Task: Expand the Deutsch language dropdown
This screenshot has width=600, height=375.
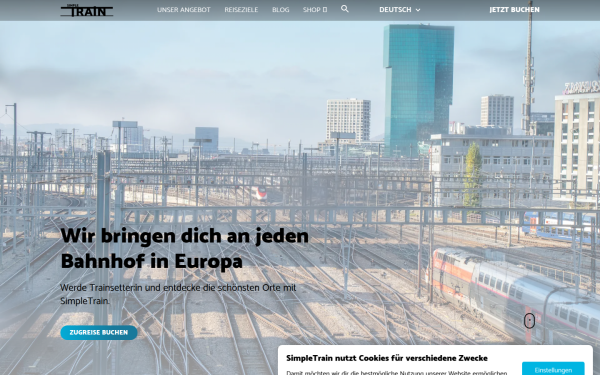Action: (x=399, y=10)
